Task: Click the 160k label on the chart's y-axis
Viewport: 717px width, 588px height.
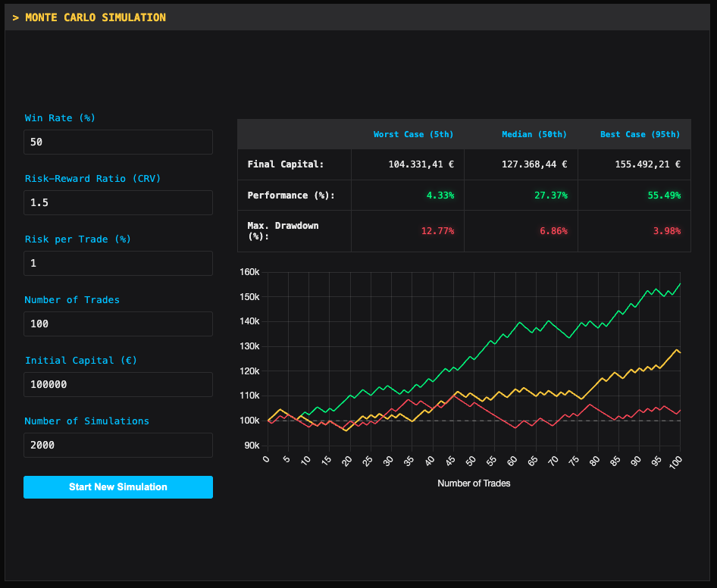Action: [249, 272]
